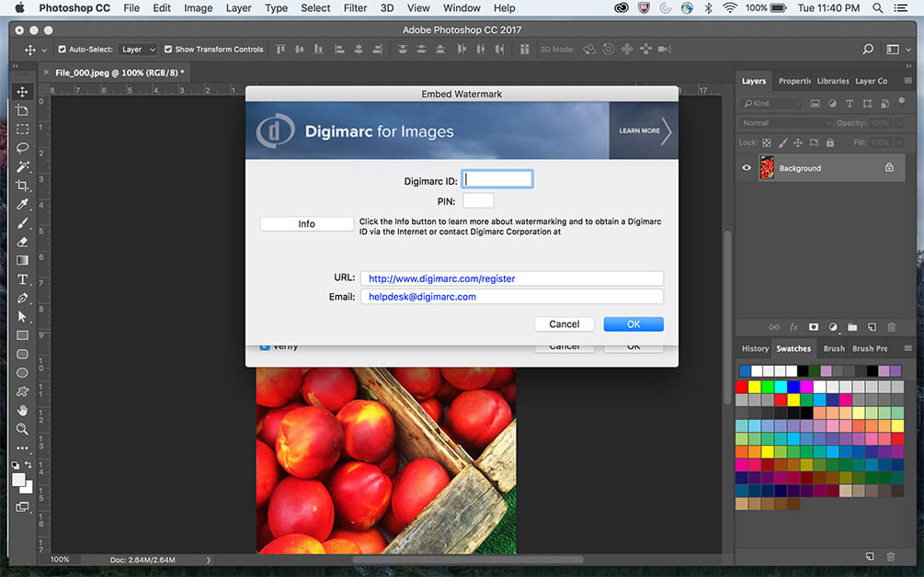The width and height of the screenshot is (924, 577).
Task: Create a new layer group folder icon
Action: point(852,327)
